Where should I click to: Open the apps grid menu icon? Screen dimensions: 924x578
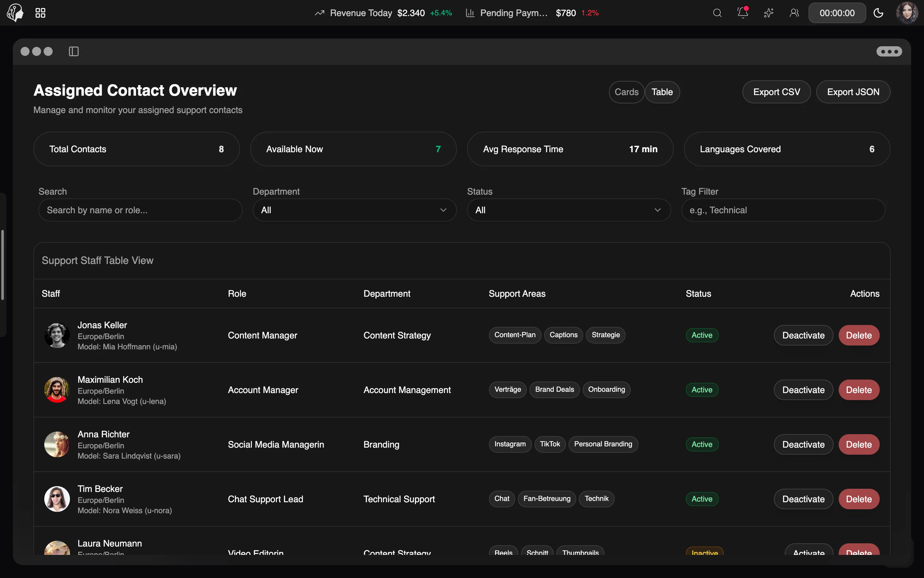(40, 13)
